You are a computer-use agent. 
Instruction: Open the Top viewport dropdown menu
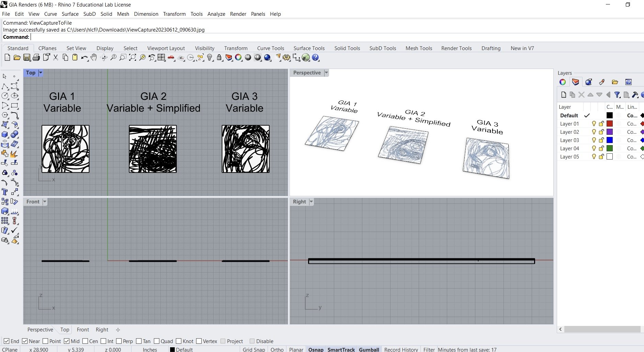(41, 73)
